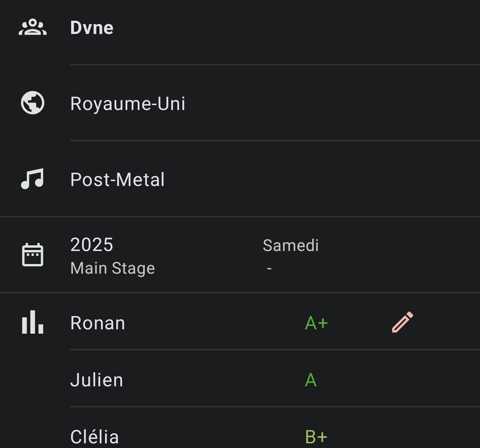Click the Ronan reviewer name

(98, 323)
